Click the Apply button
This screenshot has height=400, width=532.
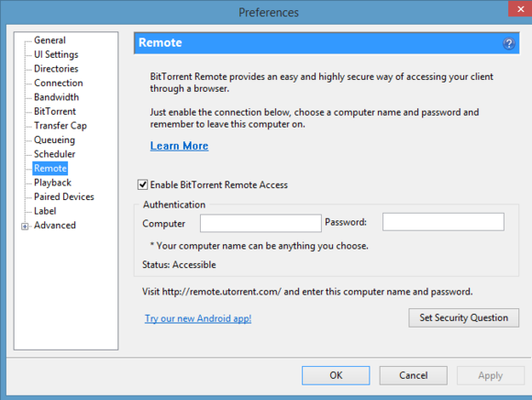tap(491, 375)
